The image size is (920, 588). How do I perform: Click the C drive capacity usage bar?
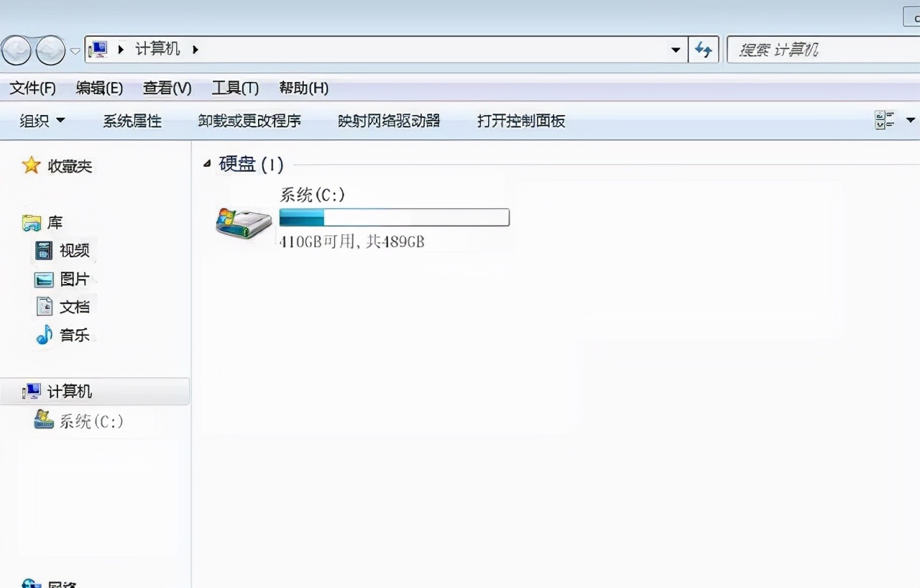click(x=394, y=217)
